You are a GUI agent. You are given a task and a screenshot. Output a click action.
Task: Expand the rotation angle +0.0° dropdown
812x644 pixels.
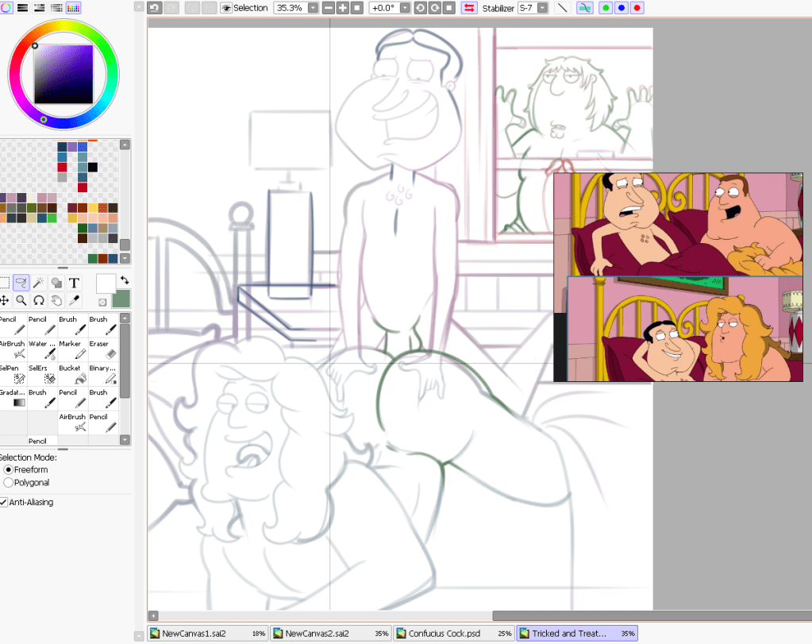click(406, 7)
